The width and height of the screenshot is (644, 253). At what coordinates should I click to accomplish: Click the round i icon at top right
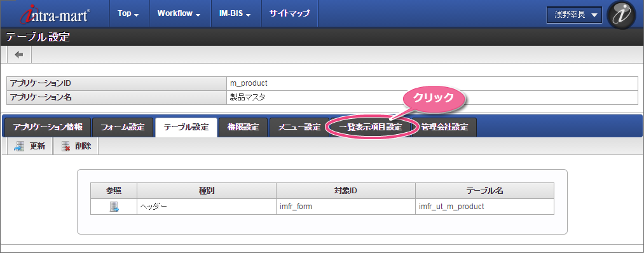[x=621, y=15]
